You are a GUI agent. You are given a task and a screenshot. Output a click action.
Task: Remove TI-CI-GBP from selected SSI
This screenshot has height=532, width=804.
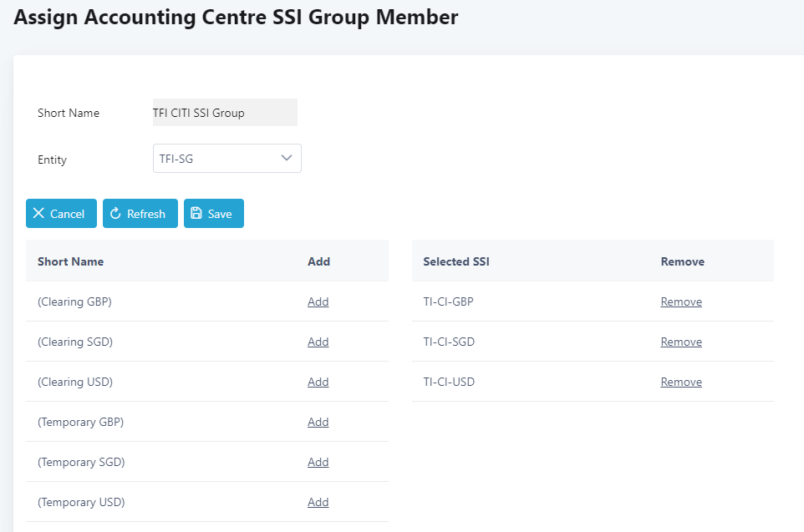[681, 301]
